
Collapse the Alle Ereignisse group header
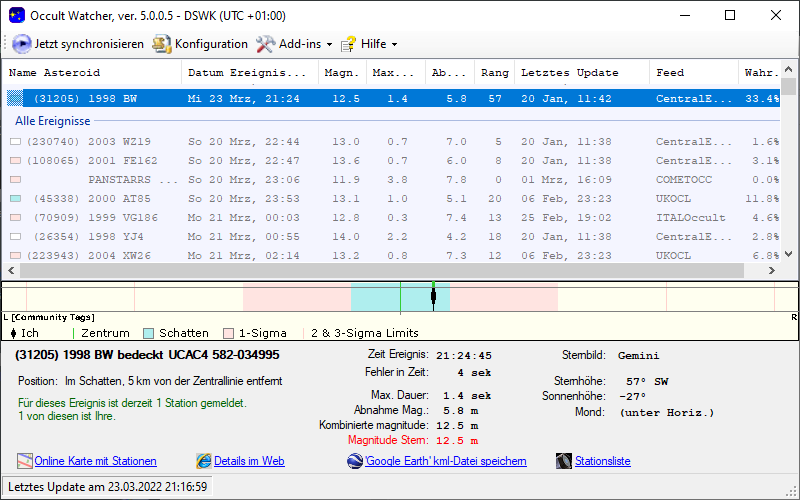point(53,121)
